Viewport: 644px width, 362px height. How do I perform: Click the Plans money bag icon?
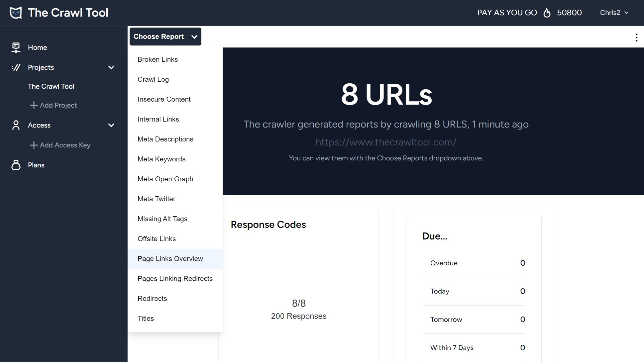(16, 165)
